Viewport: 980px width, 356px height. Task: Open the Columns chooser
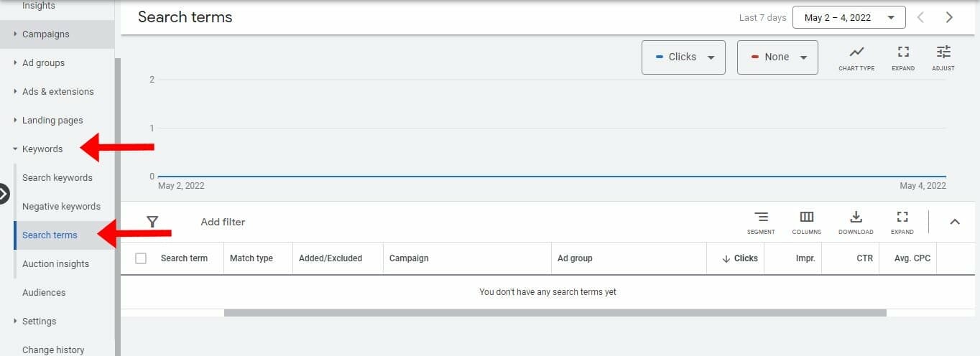[x=806, y=222]
